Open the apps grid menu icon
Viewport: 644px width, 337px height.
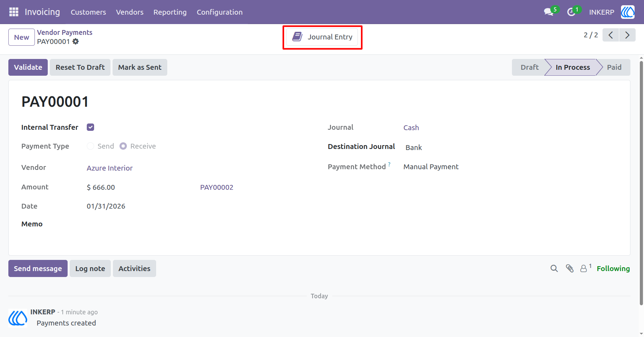[14, 12]
